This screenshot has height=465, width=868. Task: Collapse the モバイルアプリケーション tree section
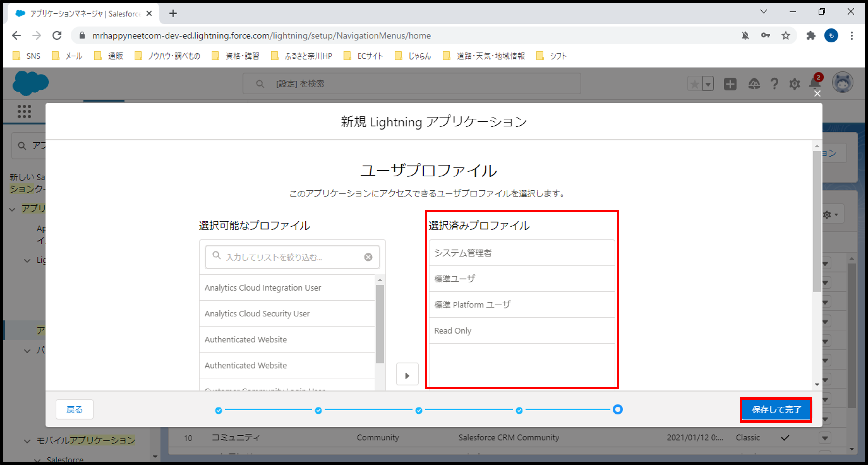point(27,441)
